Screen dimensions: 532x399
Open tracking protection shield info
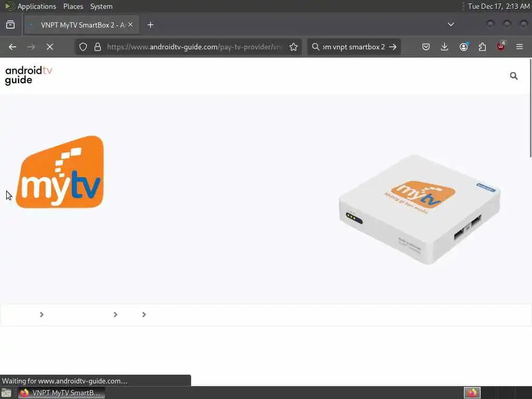coord(83,47)
